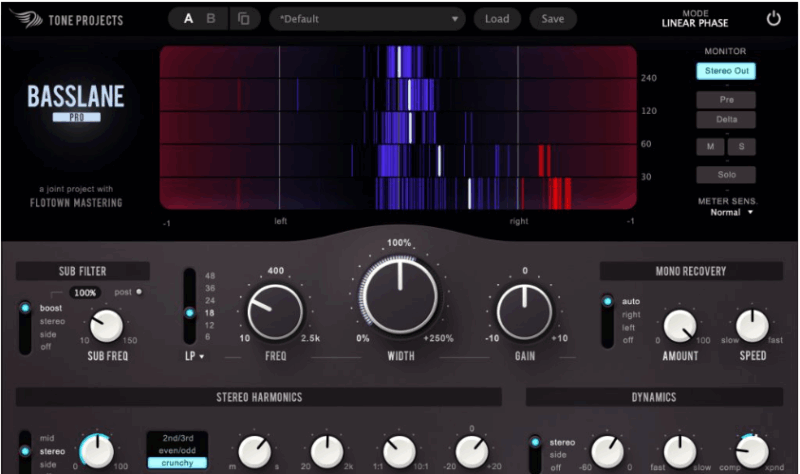Click the copy A to B icon

[x=244, y=19]
